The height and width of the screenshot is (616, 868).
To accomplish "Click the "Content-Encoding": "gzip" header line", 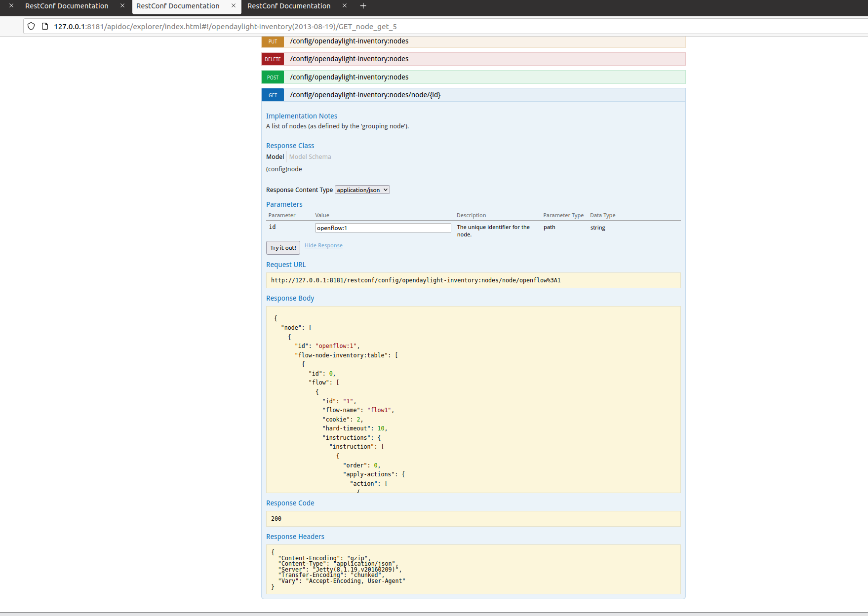I will point(324,558).
